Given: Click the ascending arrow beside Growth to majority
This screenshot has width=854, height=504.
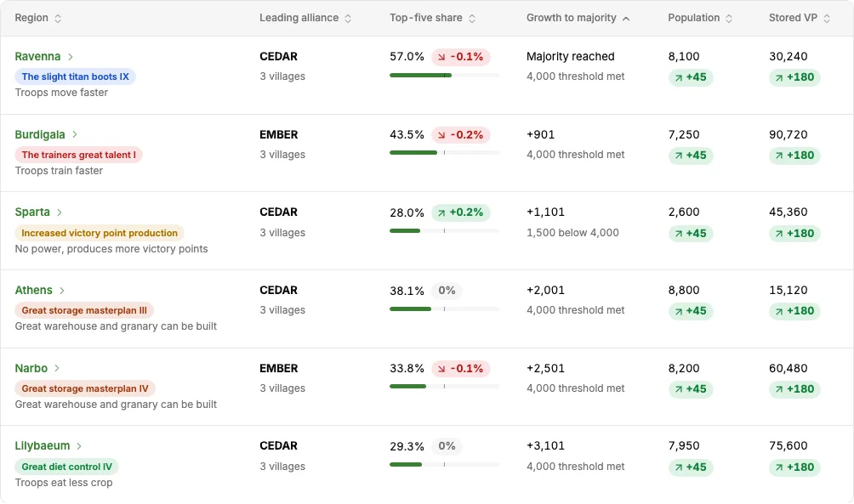Looking at the screenshot, I should tap(626, 19).
